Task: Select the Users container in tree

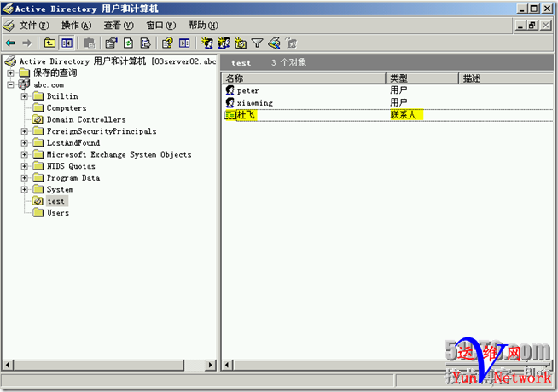Action: point(58,213)
